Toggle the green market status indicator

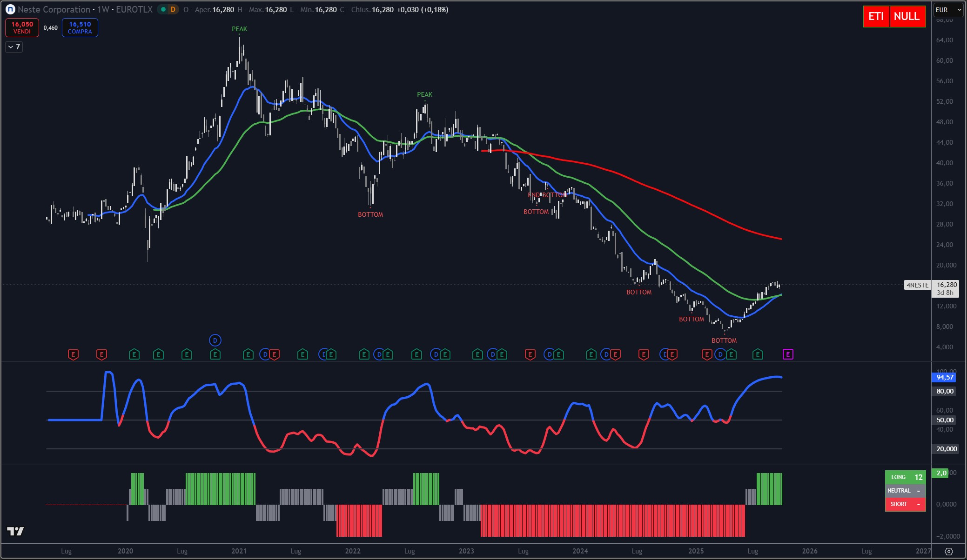click(x=163, y=9)
